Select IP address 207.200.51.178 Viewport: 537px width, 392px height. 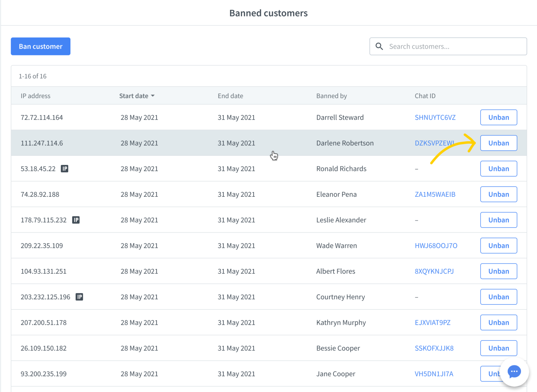[43, 323]
